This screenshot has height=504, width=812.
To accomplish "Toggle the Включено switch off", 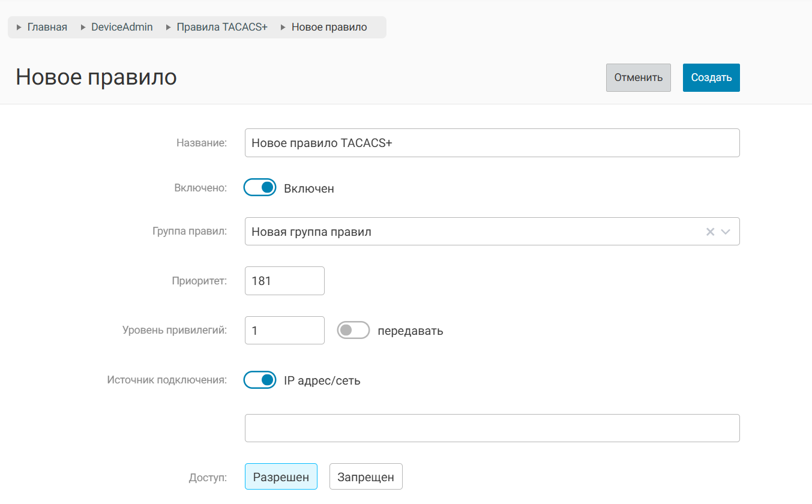I will pos(260,188).
